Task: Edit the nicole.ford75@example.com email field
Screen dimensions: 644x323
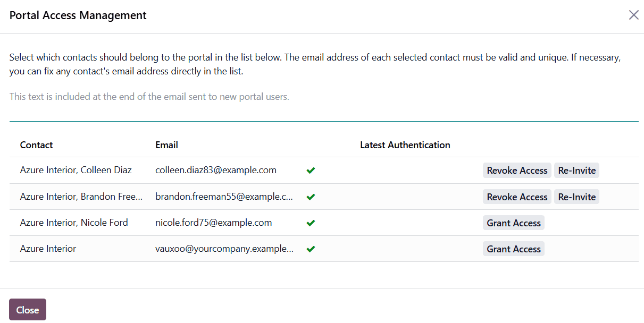Action: (x=214, y=223)
